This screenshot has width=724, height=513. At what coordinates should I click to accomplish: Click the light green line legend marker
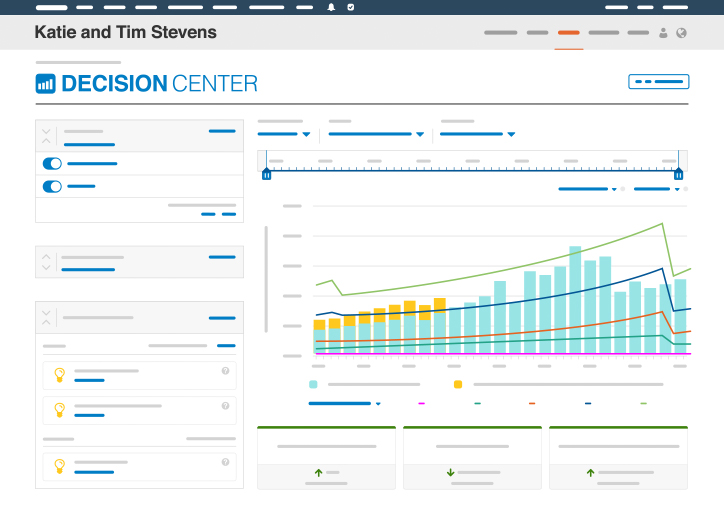point(644,404)
